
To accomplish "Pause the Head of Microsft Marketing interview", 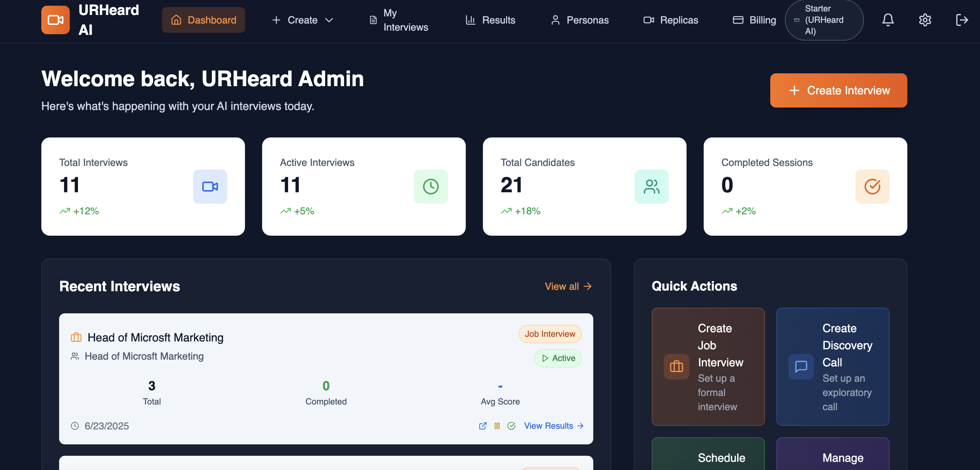I will pyautogui.click(x=497, y=426).
